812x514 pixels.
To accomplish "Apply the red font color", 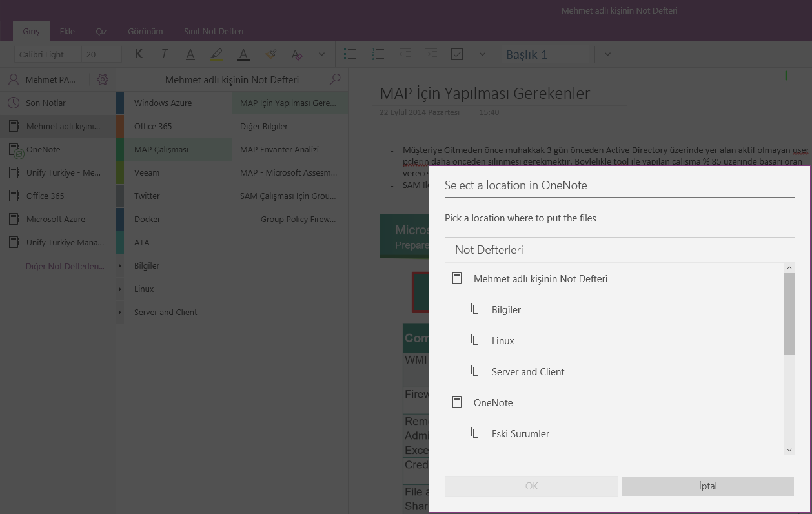I will click(x=243, y=54).
